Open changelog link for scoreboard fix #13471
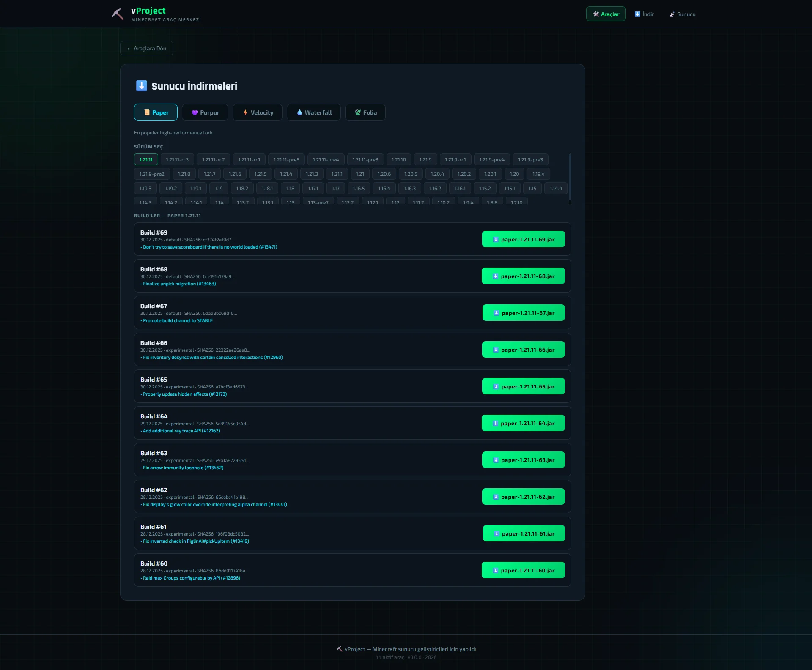 210,247
